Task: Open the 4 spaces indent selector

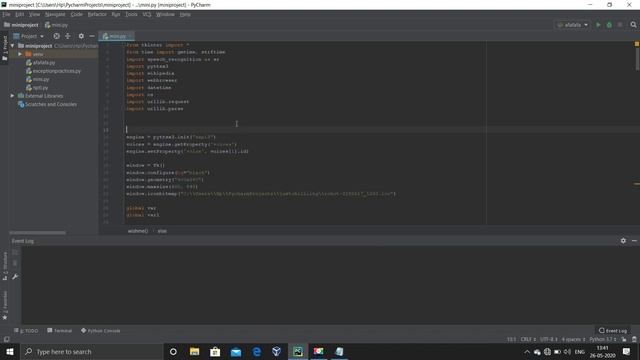Action: [573, 339]
